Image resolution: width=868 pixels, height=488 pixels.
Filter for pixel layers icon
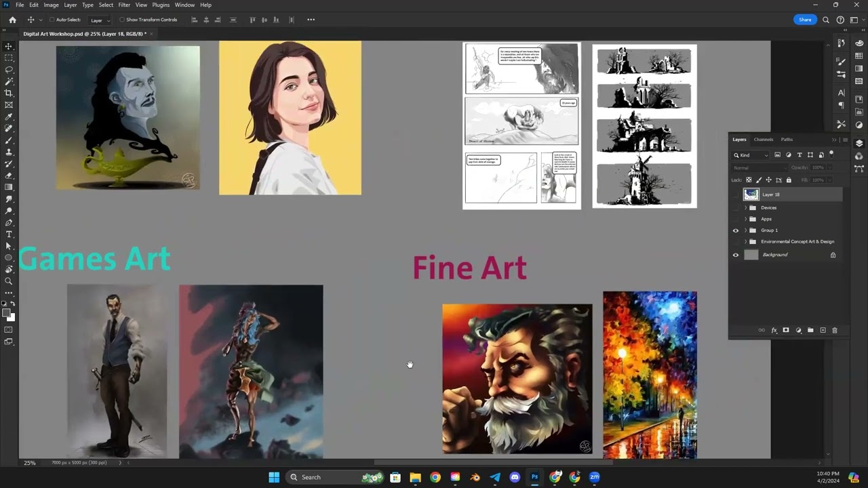pos(777,155)
